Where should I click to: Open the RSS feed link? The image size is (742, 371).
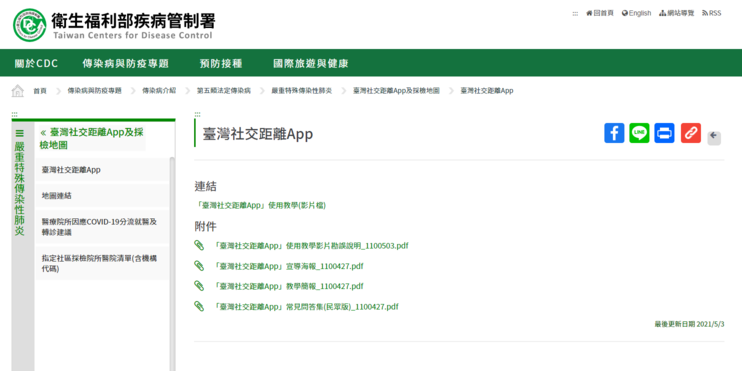[x=712, y=13]
